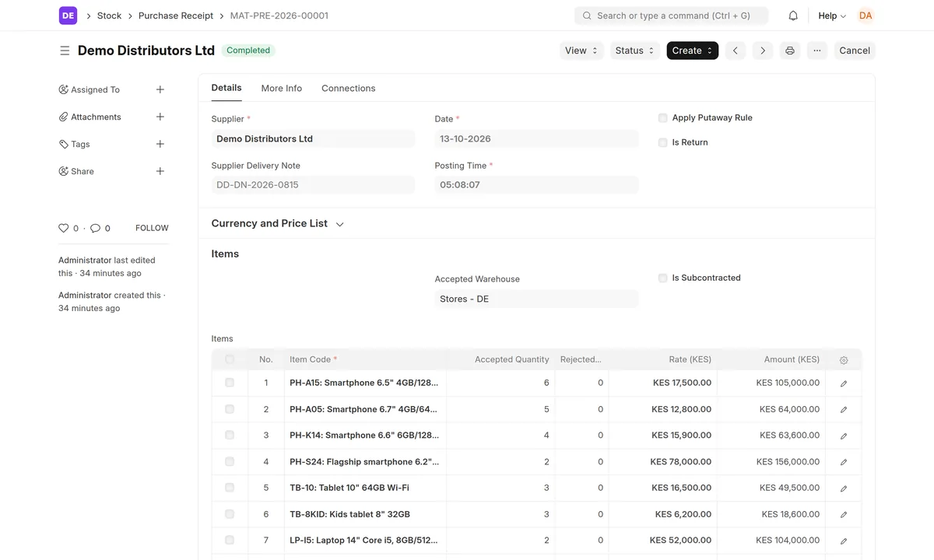Edit row PH-S24 with pencil icon
This screenshot has height=560, width=934.
click(844, 462)
